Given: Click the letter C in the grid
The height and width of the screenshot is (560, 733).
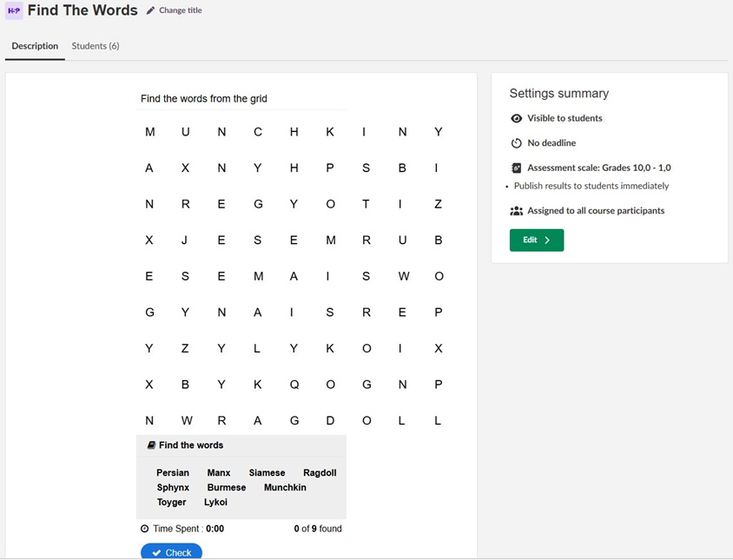Looking at the screenshot, I should [x=258, y=132].
